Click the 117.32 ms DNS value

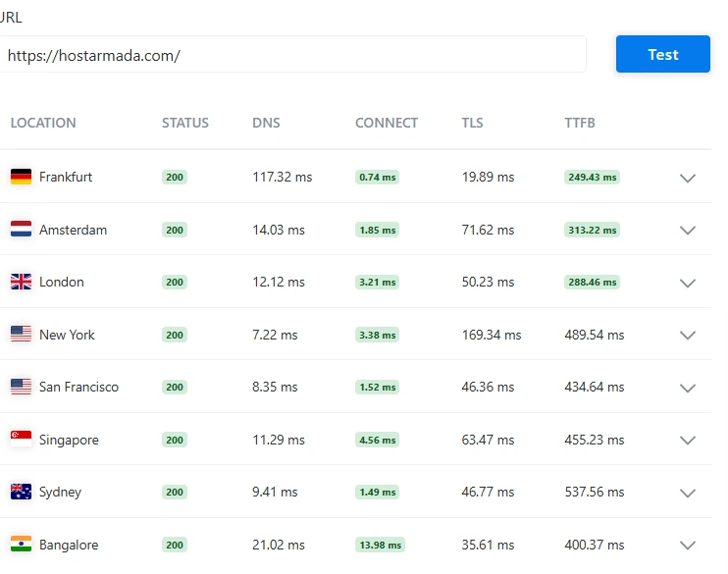283,177
